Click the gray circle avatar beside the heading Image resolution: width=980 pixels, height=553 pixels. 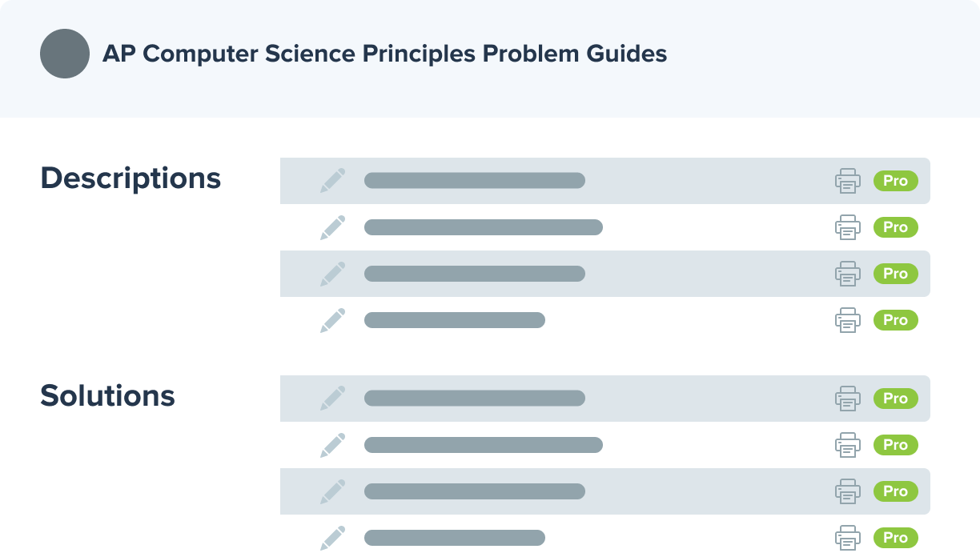click(65, 54)
